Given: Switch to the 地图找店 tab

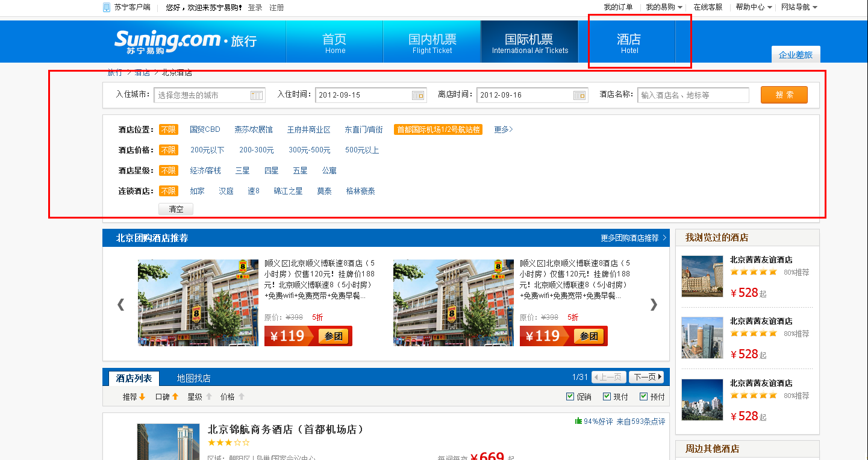Looking at the screenshot, I should tap(193, 378).
